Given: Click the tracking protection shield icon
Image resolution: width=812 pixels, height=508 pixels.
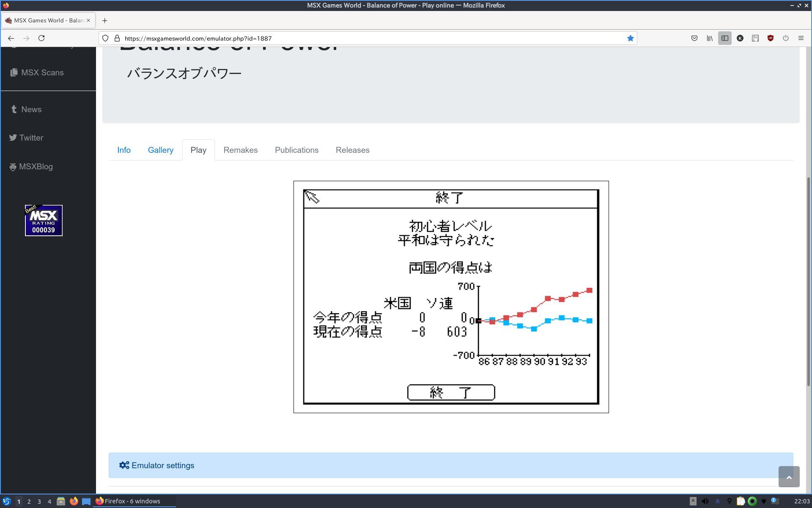Looking at the screenshot, I should click(106, 38).
